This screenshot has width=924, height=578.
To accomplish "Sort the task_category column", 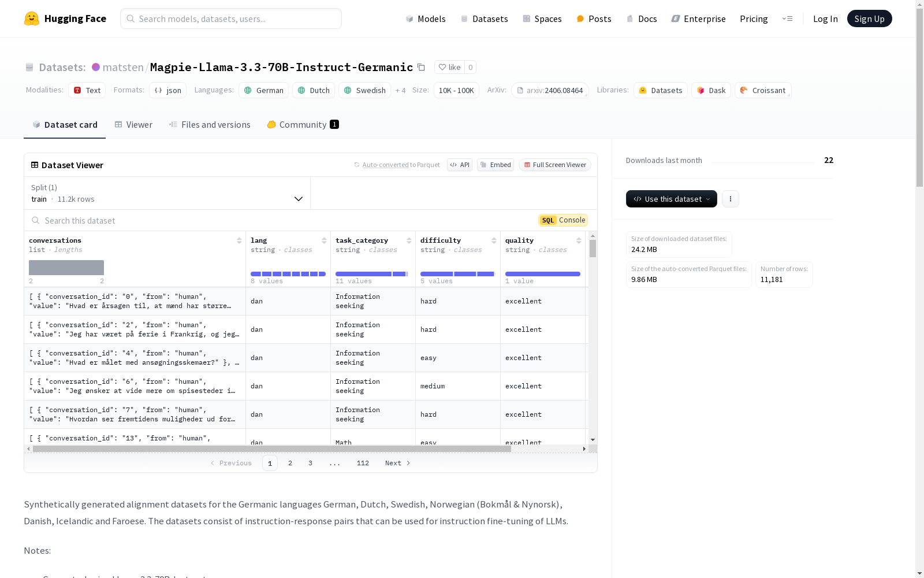I will click(409, 240).
